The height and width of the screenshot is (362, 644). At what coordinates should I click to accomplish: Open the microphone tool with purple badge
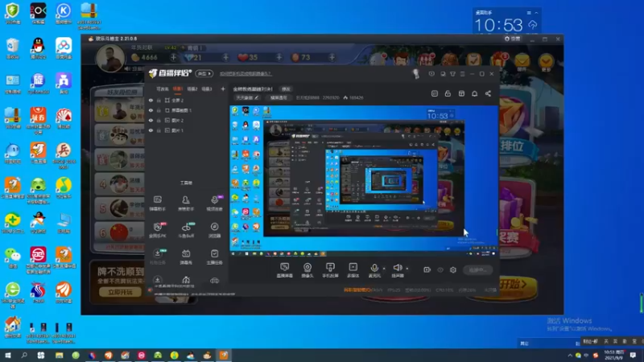tap(214, 203)
